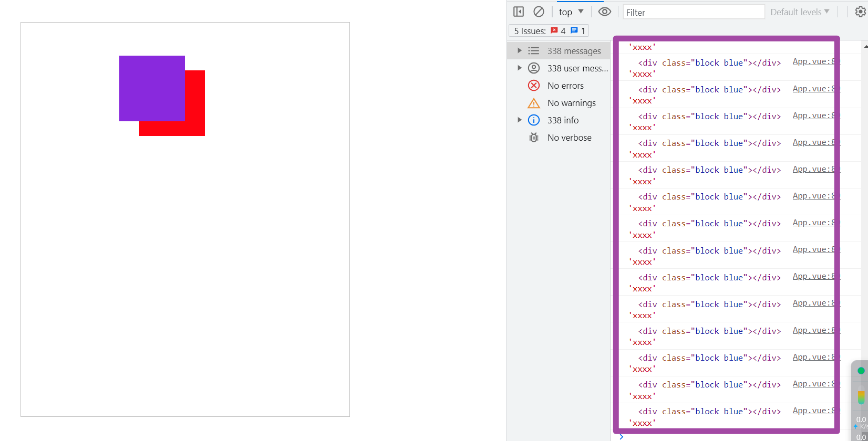Screen dimensions: 868x441
Task: Clear the console with the ban icon
Action: point(539,12)
